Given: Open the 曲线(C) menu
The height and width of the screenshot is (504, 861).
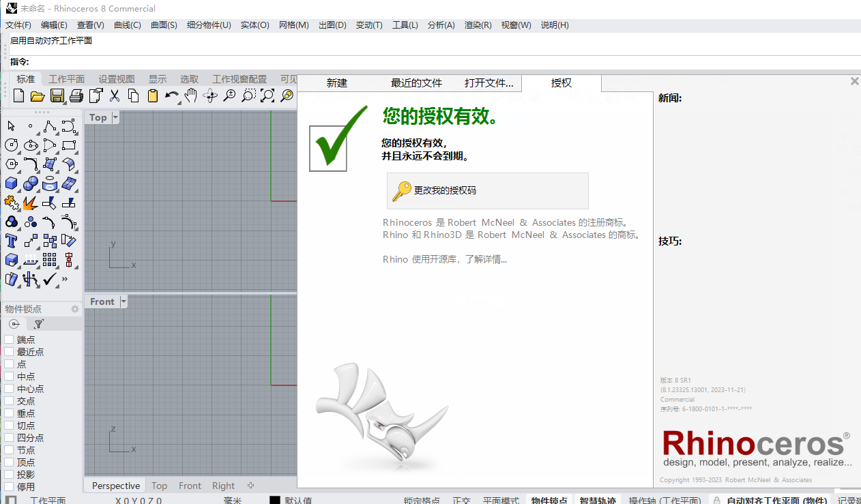Looking at the screenshot, I should (x=127, y=25).
